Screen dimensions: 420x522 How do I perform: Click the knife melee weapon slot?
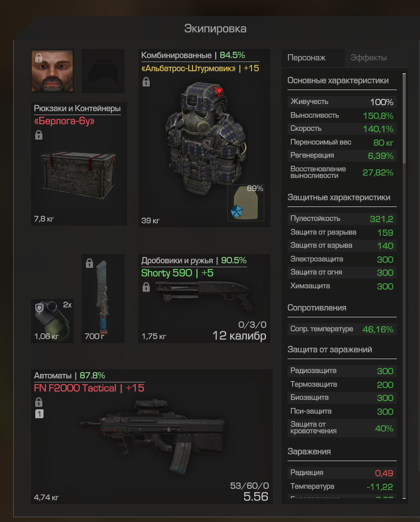[x=103, y=299]
